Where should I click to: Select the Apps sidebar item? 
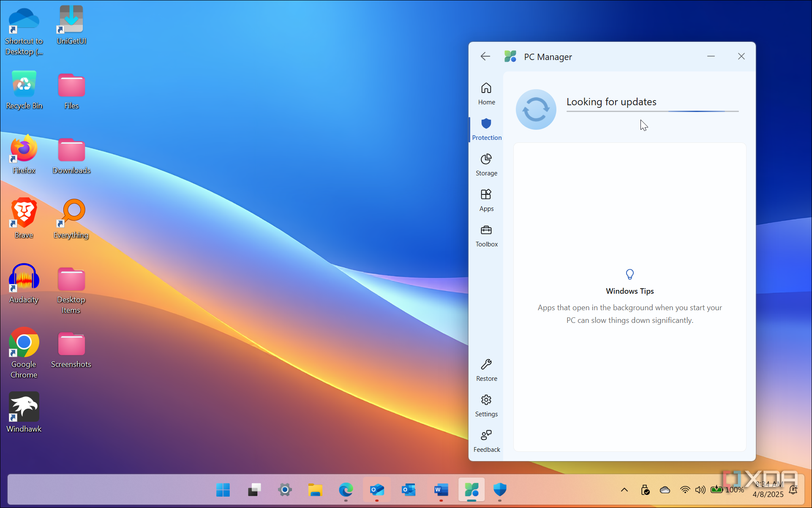[486, 200]
